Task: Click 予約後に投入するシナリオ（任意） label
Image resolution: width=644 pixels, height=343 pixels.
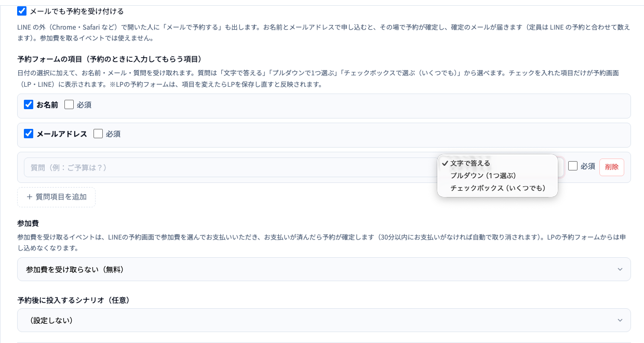Action: click(74, 300)
